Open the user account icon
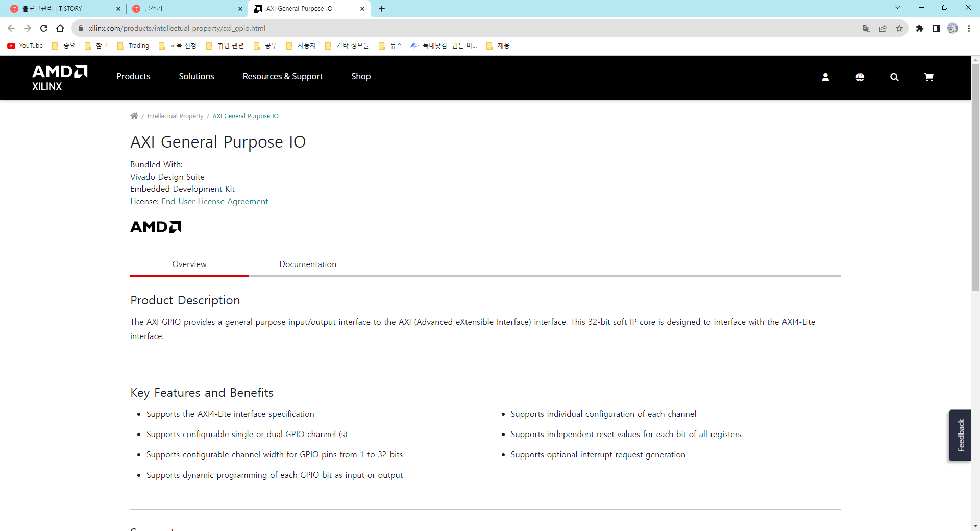 [x=825, y=77]
